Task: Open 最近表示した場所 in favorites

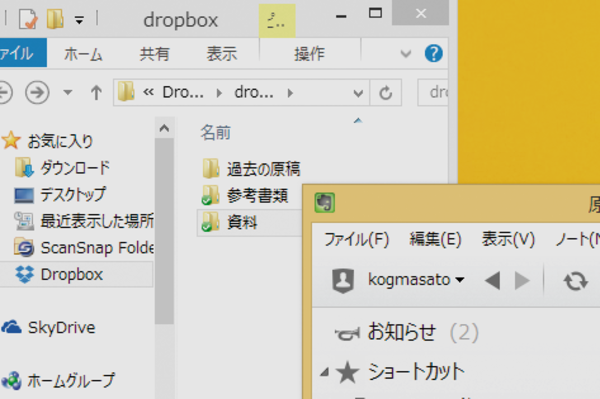Action: coord(97,221)
